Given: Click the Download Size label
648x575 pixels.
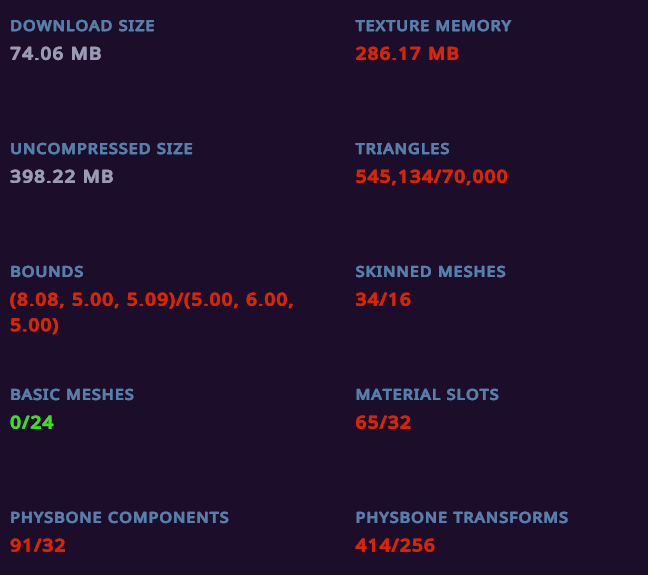Looking at the screenshot, I should 82,26.
